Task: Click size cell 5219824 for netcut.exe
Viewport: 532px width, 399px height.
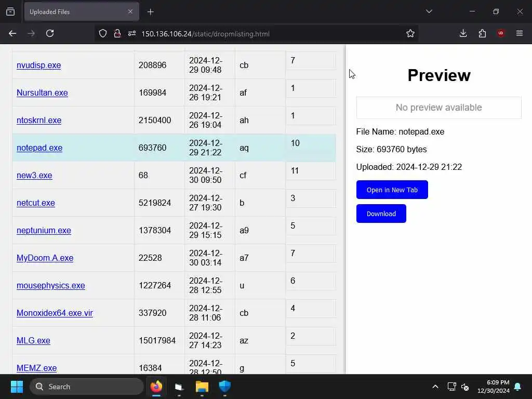Action: pos(159,203)
